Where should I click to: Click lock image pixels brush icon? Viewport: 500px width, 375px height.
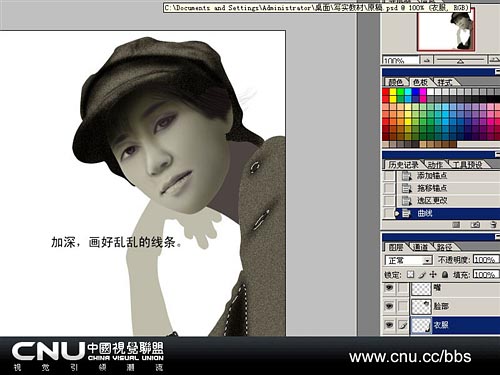click(422, 275)
